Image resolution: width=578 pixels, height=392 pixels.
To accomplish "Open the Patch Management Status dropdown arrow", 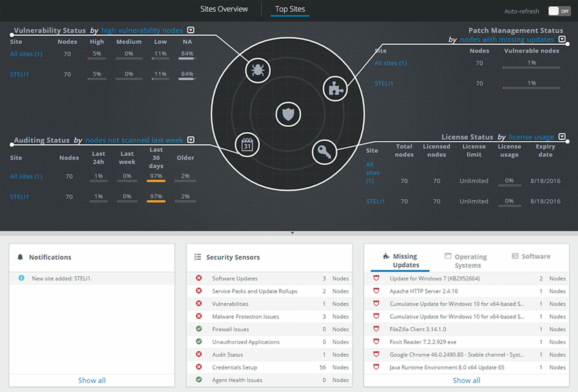I will tap(562, 39).
